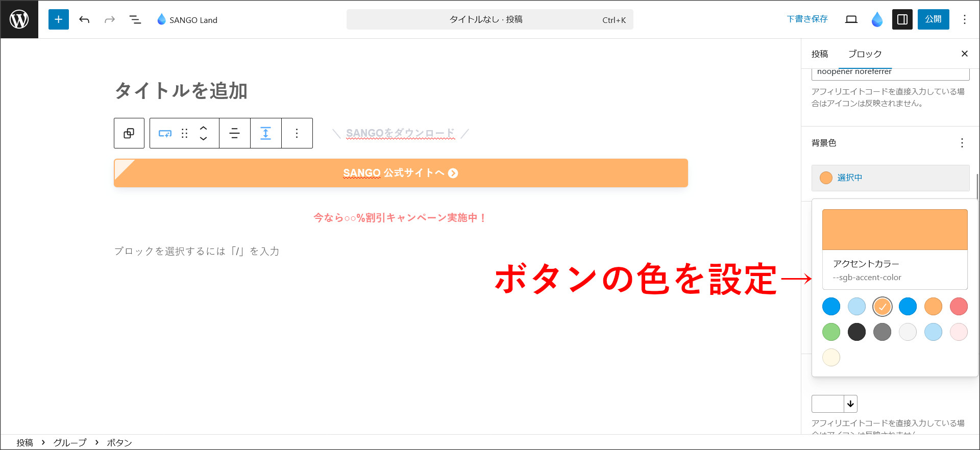980x450 pixels.
Task: Click the WordPress logo icon
Action: [x=19, y=19]
